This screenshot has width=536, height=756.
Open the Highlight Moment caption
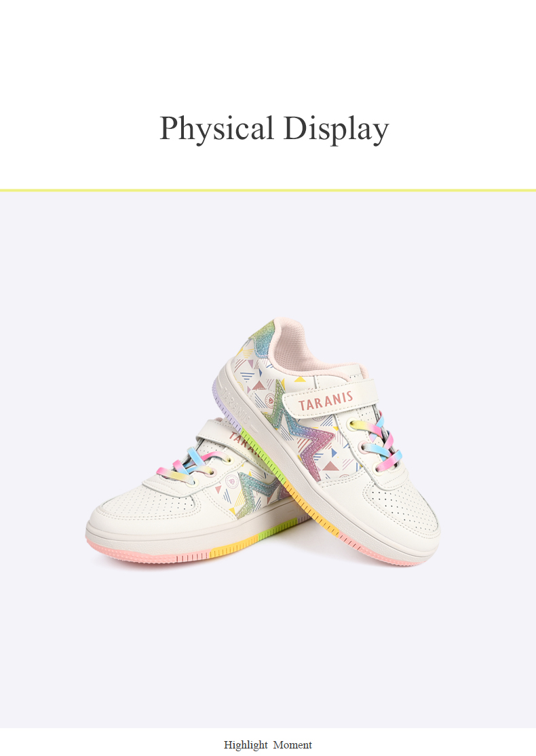click(x=268, y=745)
